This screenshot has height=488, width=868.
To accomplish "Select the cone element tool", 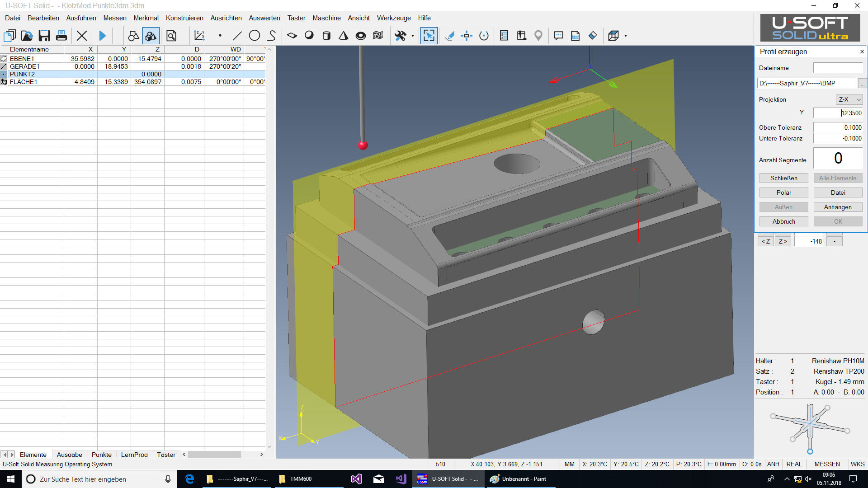I will point(344,35).
